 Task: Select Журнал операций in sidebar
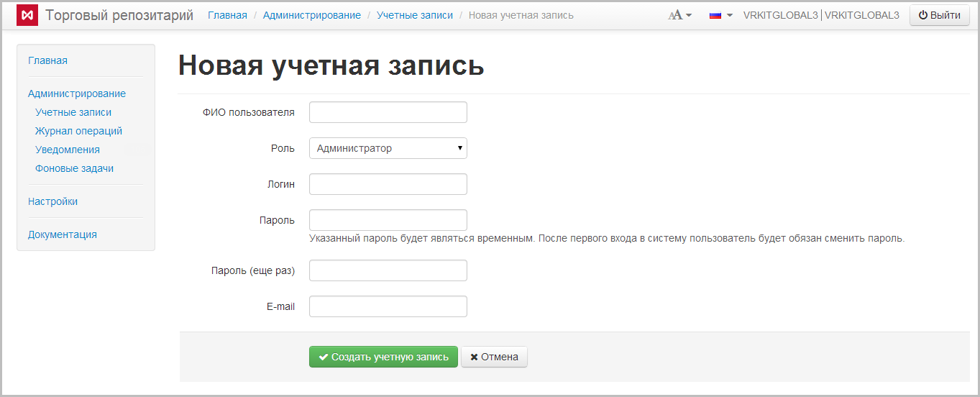click(x=78, y=131)
